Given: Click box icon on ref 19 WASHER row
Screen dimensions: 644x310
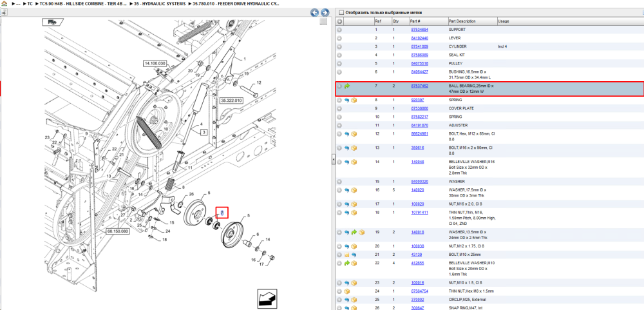Looking at the screenshot, I should (x=361, y=232).
